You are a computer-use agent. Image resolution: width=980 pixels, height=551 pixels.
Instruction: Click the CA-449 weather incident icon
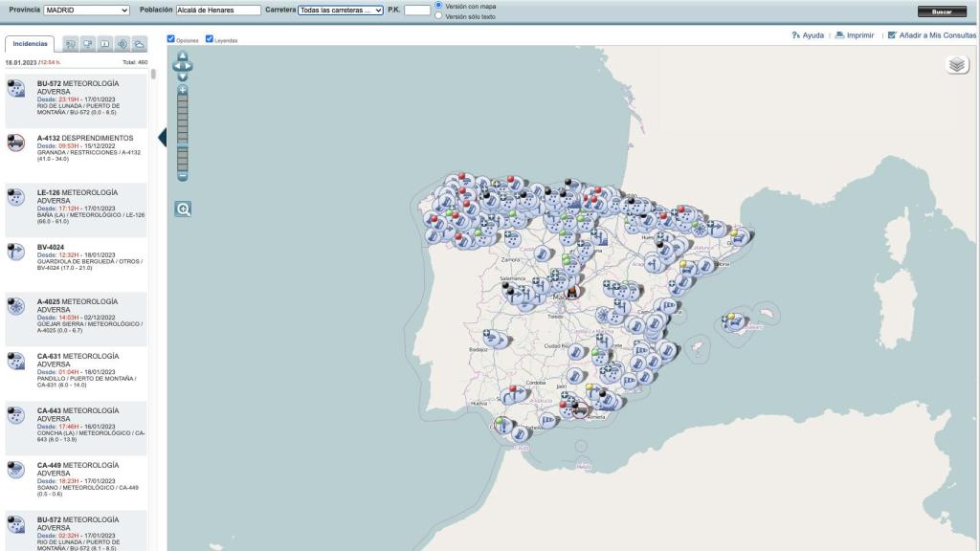click(x=16, y=470)
